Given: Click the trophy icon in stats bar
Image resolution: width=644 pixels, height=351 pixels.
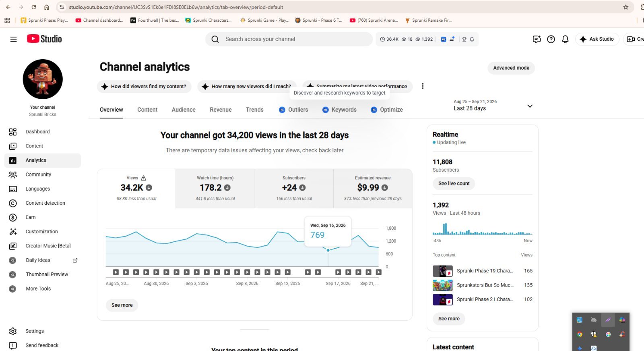Looking at the screenshot, I should tap(464, 39).
